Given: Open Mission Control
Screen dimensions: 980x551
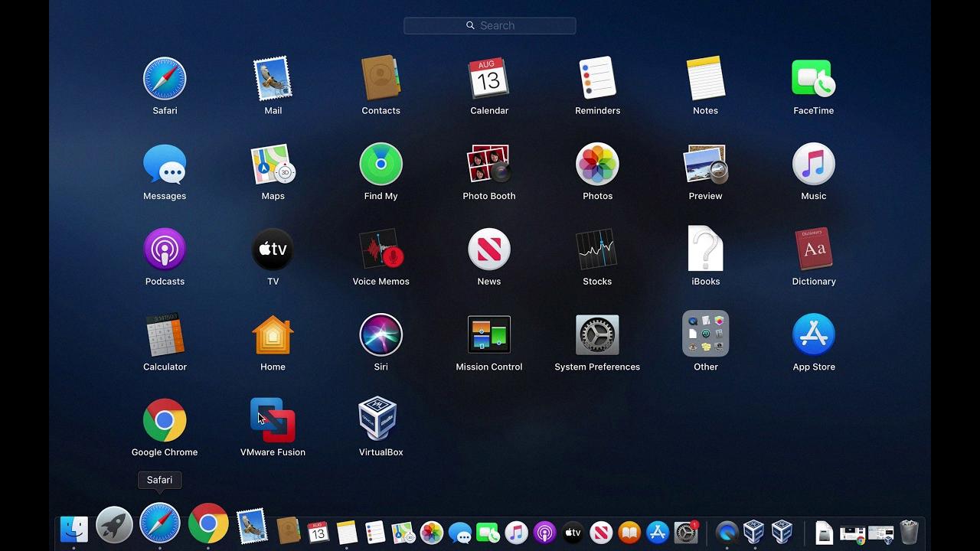Looking at the screenshot, I should [x=489, y=334].
